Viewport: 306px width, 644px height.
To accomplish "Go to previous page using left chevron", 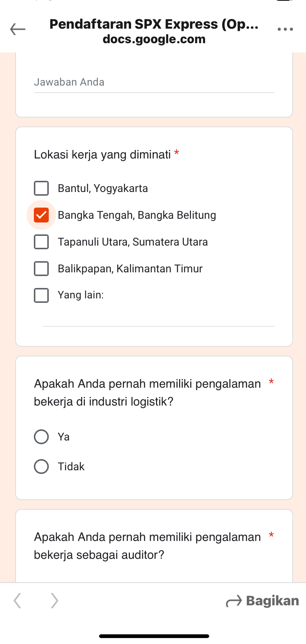I will click(x=17, y=600).
